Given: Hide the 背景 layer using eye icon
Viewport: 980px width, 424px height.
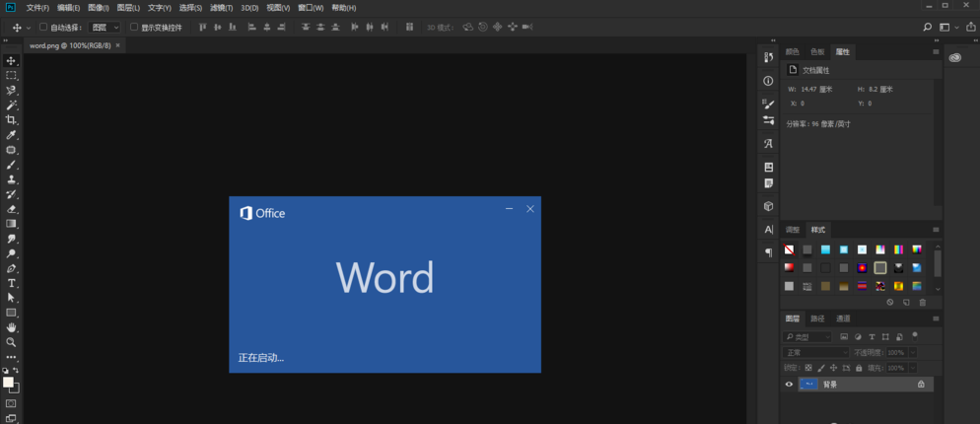Looking at the screenshot, I should pyautogui.click(x=789, y=385).
